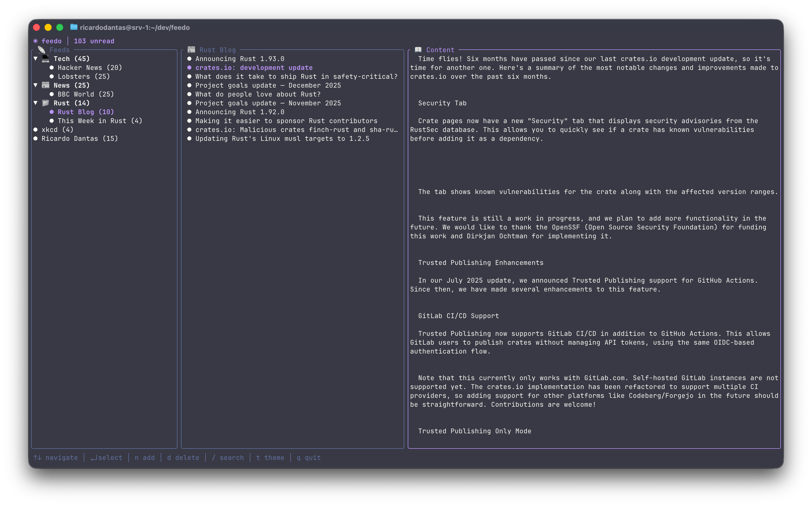Select the This Week in Rust feed
The image size is (812, 506).
point(100,121)
